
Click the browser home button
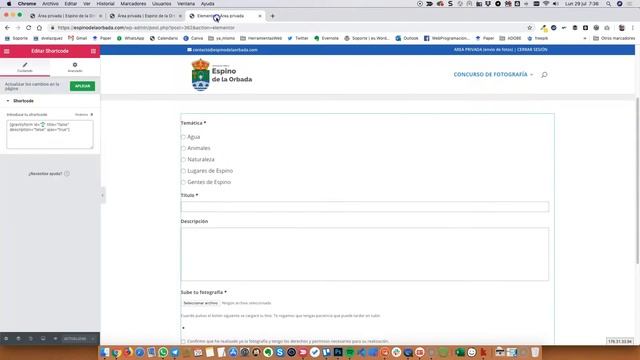point(39,28)
